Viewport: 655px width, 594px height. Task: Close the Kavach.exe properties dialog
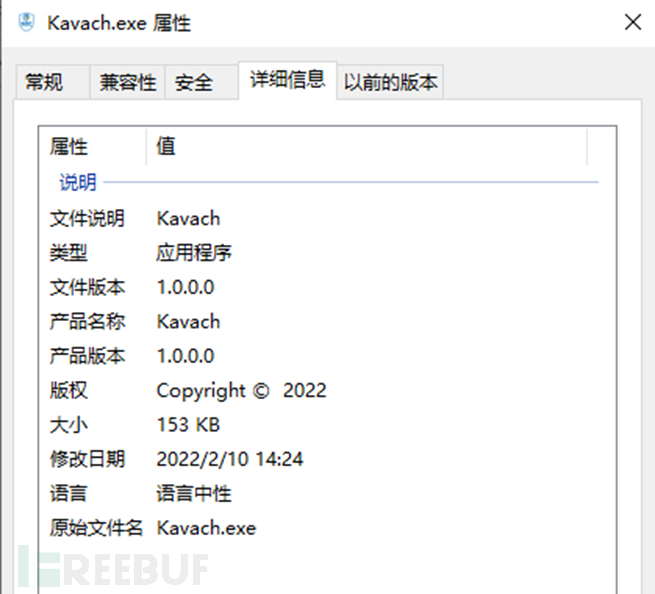pos(632,22)
